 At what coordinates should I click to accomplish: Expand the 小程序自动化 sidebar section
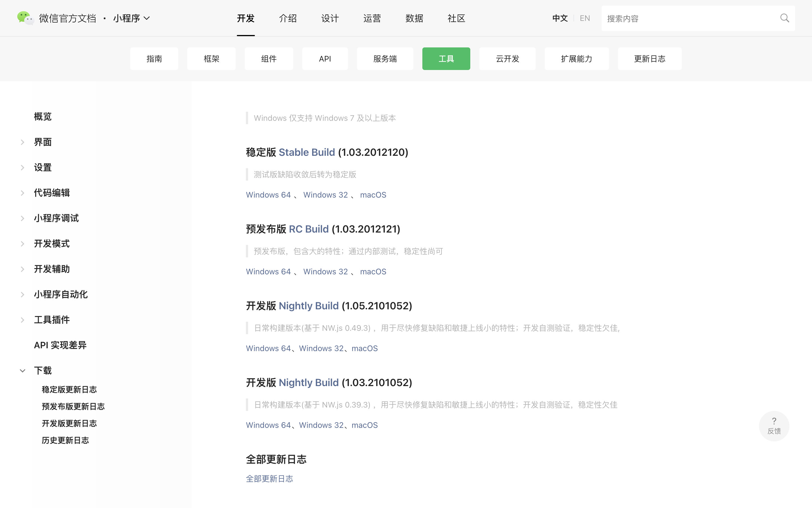23,295
